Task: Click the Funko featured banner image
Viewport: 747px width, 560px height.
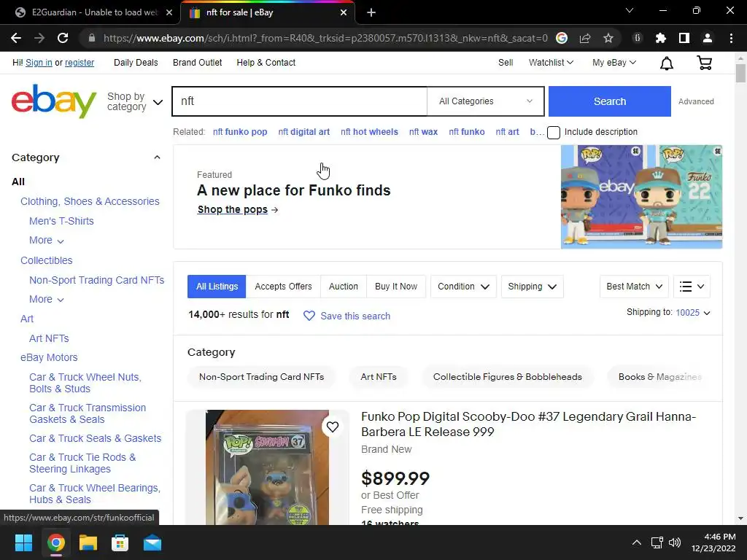Action: pyautogui.click(x=641, y=197)
